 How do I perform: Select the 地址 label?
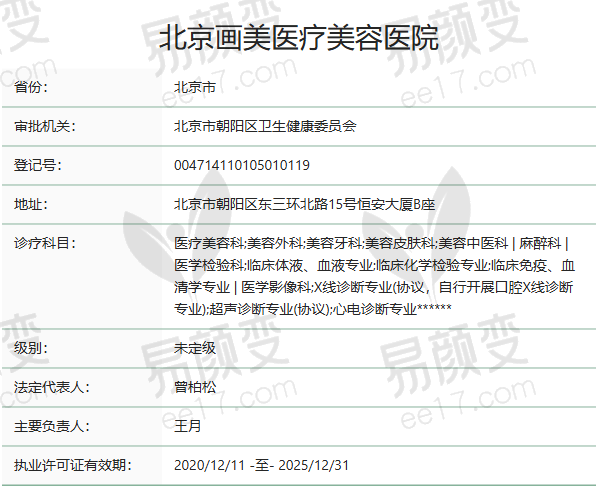[31, 204]
